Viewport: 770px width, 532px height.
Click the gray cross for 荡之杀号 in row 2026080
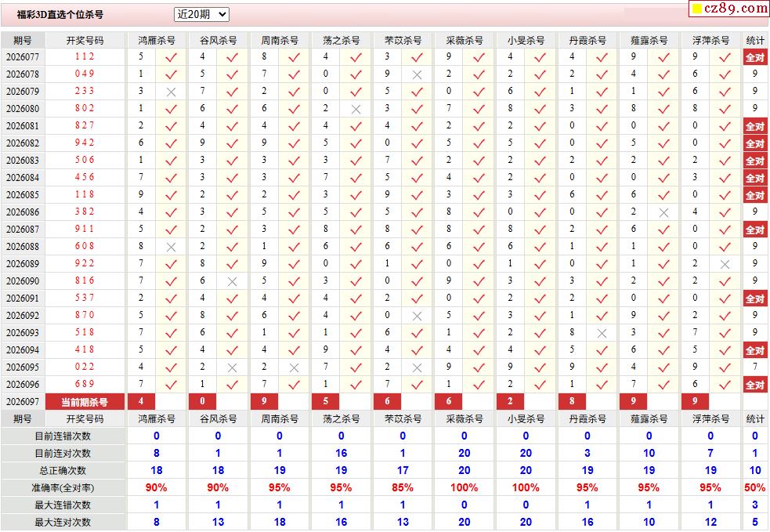tap(356, 109)
